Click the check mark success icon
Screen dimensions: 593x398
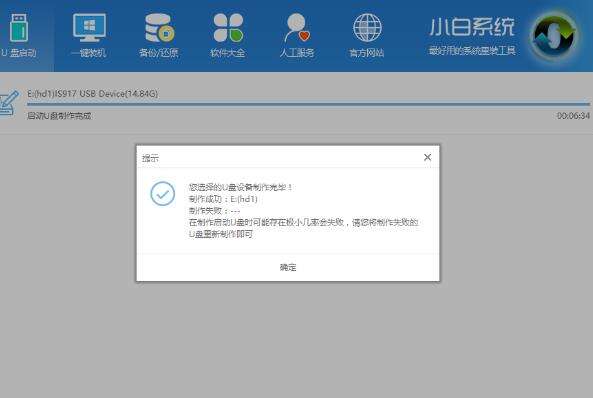tap(163, 194)
